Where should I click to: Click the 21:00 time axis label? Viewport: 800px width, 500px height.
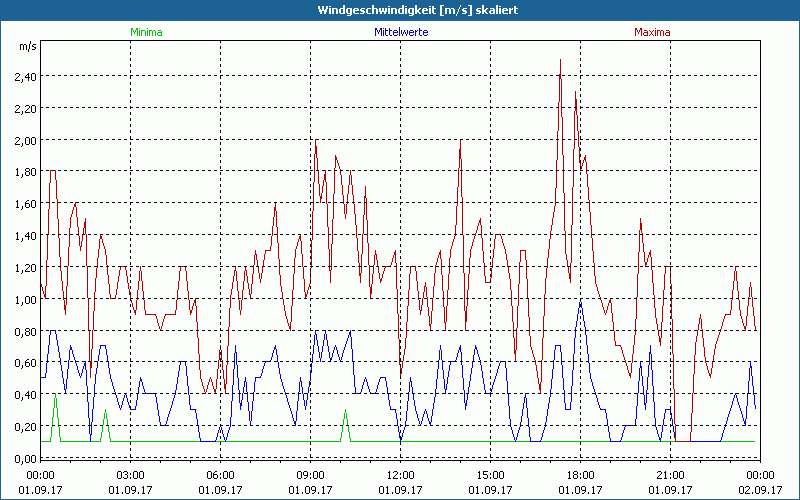coord(670,475)
